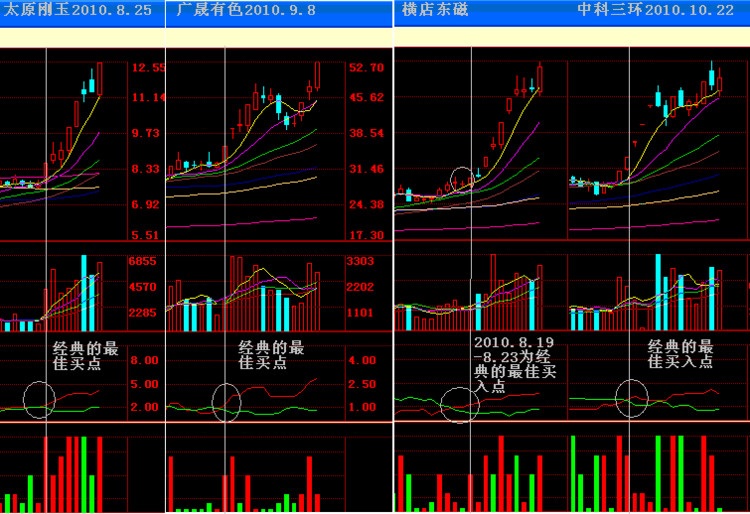This screenshot has height=514, width=750.
Task: Select the 2.50 indicator scale value
Action: pos(362,384)
